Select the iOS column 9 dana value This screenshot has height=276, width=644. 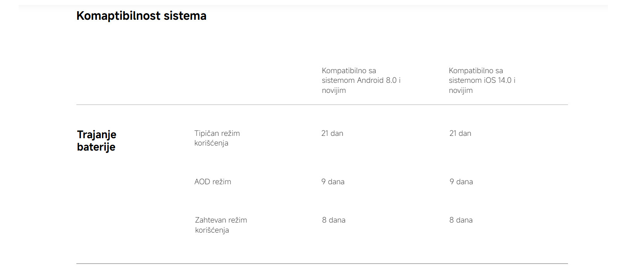coord(461,182)
